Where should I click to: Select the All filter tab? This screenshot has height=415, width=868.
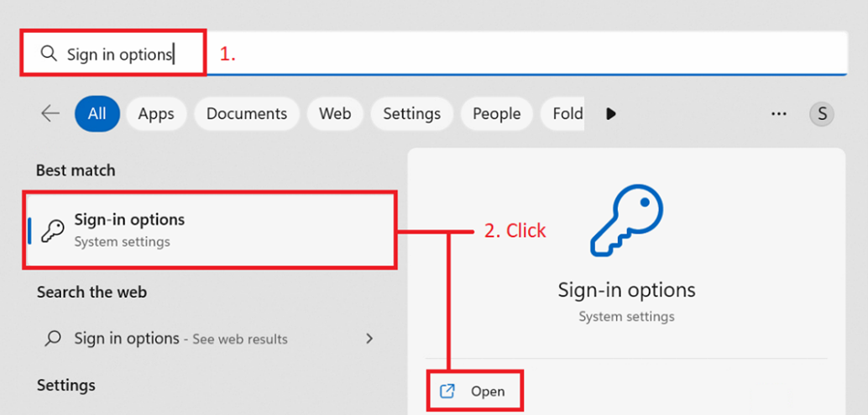[x=97, y=113]
